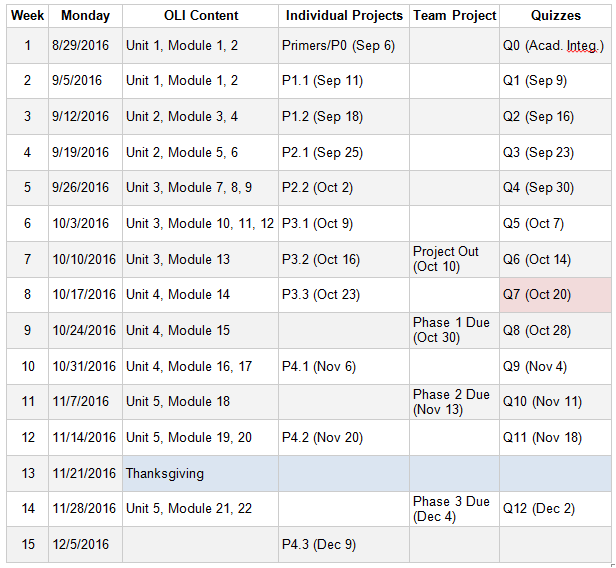Screen dimensions: 616x568
Task: Click the Week column header
Action: tap(28, 16)
